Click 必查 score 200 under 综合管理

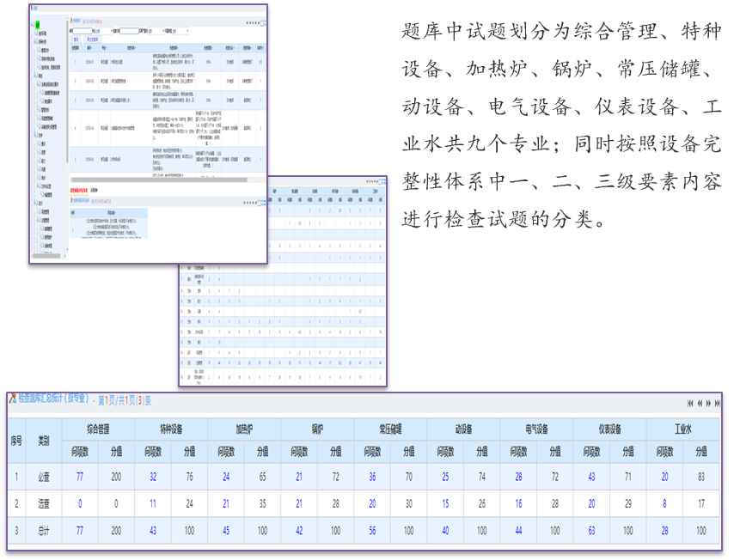point(116,477)
